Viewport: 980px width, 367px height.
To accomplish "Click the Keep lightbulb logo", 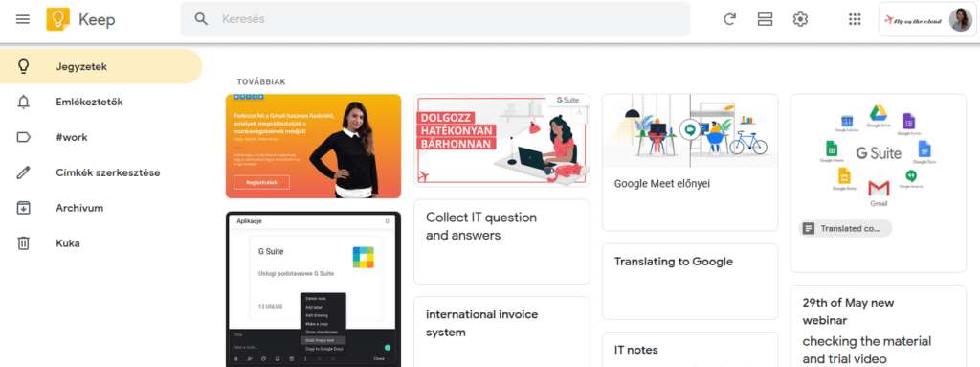I will point(58,19).
